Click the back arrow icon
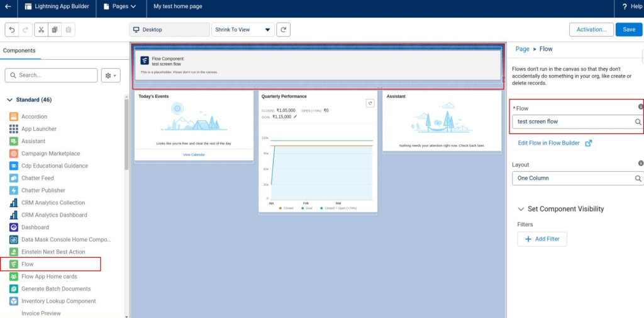The image size is (644, 318). click(8, 6)
